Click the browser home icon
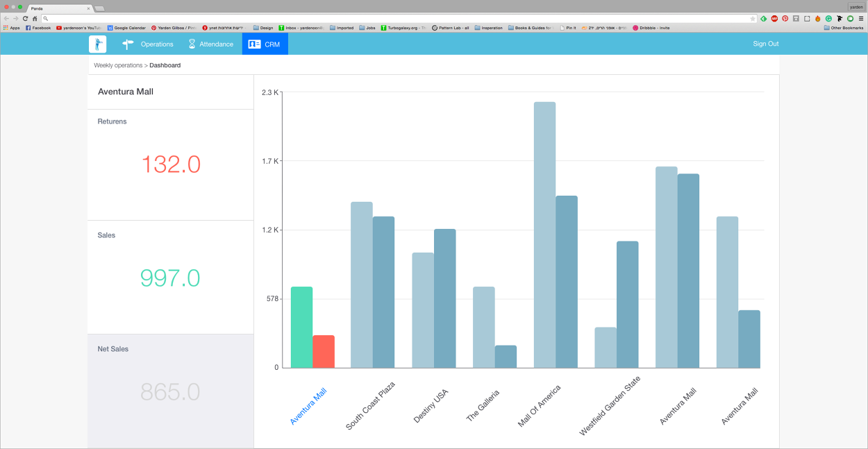 click(35, 18)
